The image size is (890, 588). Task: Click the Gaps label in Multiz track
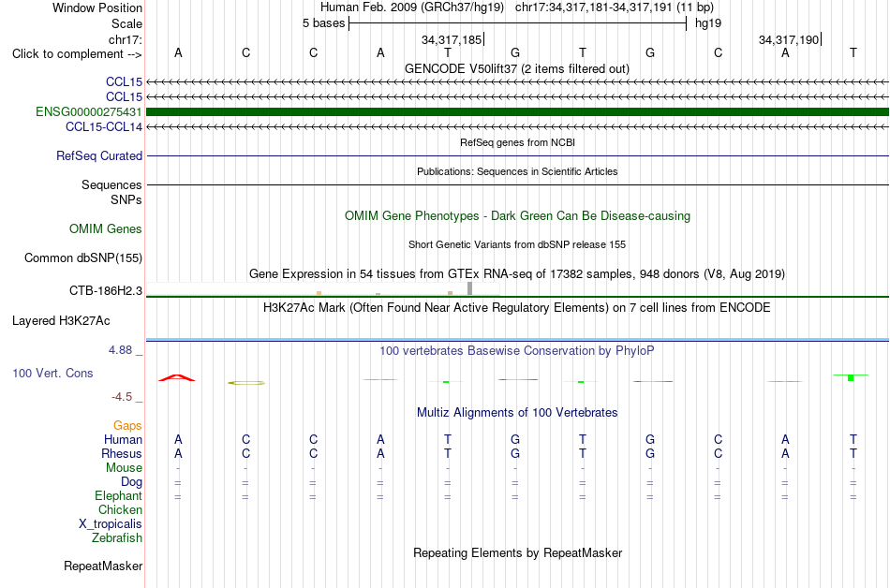pos(127,425)
